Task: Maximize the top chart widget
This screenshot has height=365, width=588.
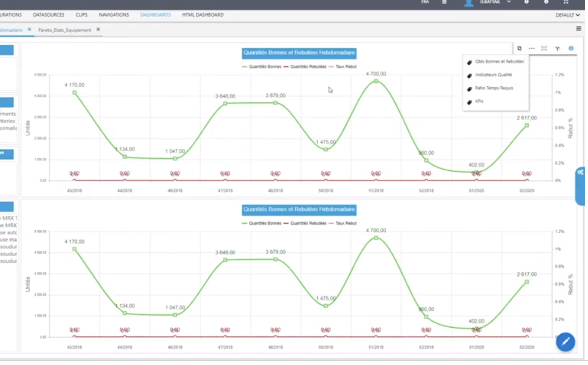Action: pyautogui.click(x=544, y=48)
